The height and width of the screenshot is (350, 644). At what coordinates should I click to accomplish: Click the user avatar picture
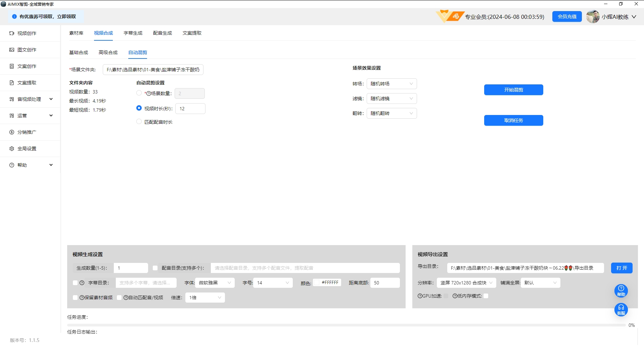[x=593, y=17]
